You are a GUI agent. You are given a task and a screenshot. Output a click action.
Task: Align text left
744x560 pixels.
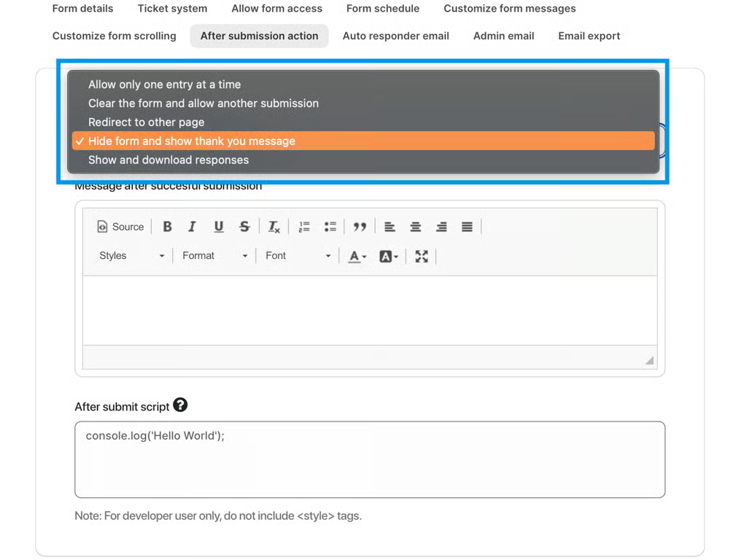pyautogui.click(x=390, y=227)
